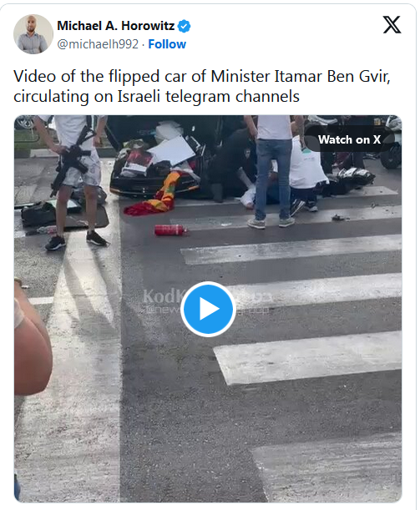Play the embedded video

click(208, 309)
